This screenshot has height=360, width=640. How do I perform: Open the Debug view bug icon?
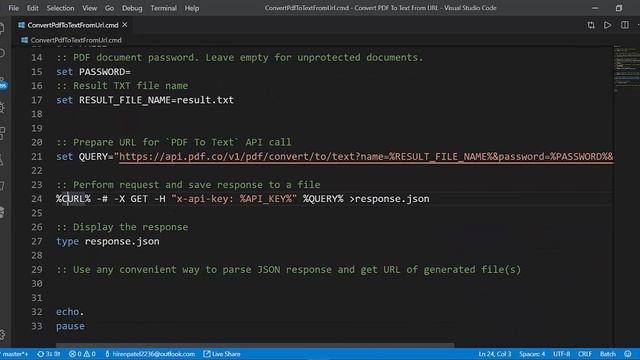pyautogui.click(x=2, y=108)
